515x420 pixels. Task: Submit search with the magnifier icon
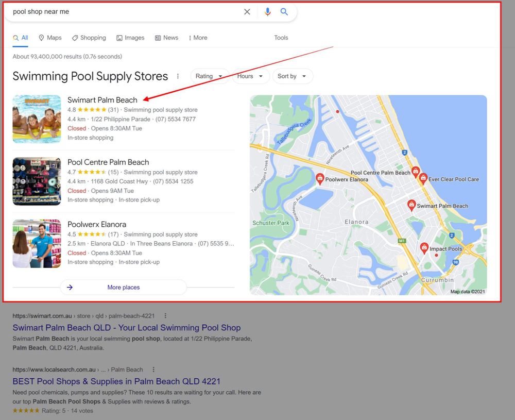point(284,12)
